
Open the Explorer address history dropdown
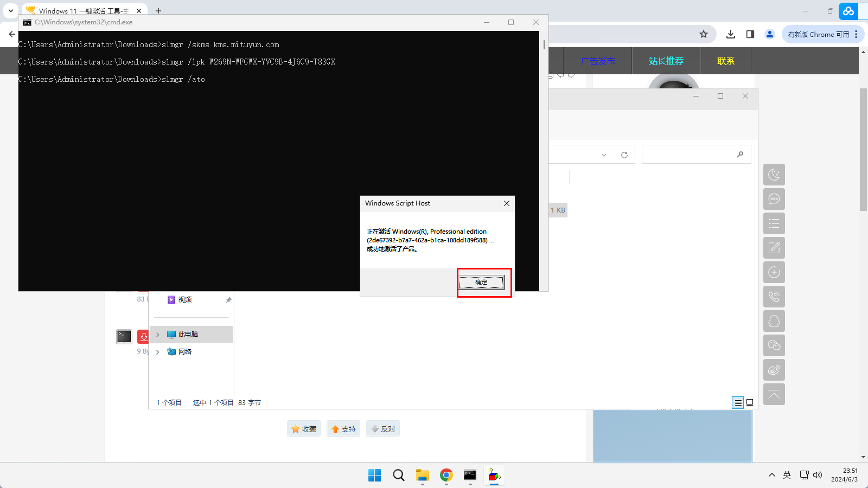[x=604, y=155]
